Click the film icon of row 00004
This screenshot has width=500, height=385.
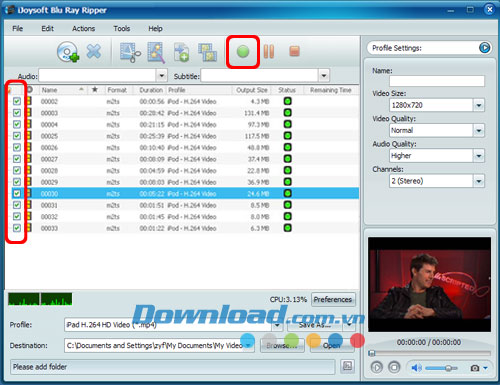click(29, 124)
